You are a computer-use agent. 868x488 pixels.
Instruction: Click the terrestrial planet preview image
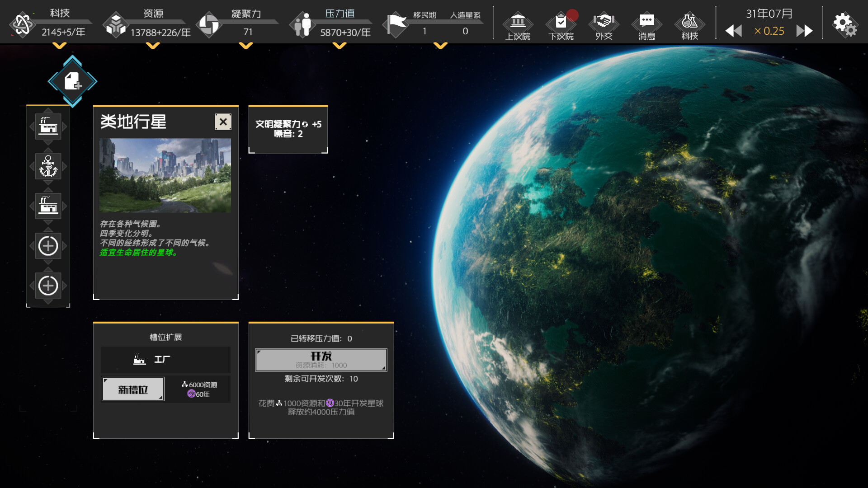[x=165, y=175]
